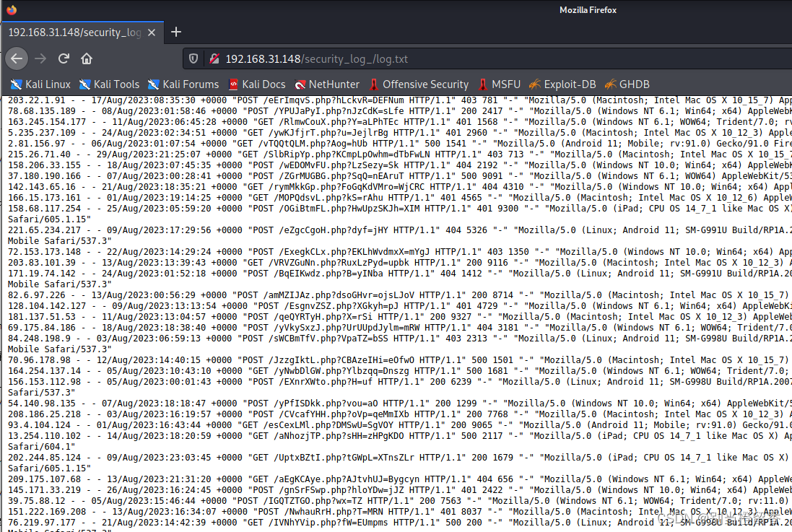
Task: Click log IP address 72.153.173.148
Action: point(44,252)
